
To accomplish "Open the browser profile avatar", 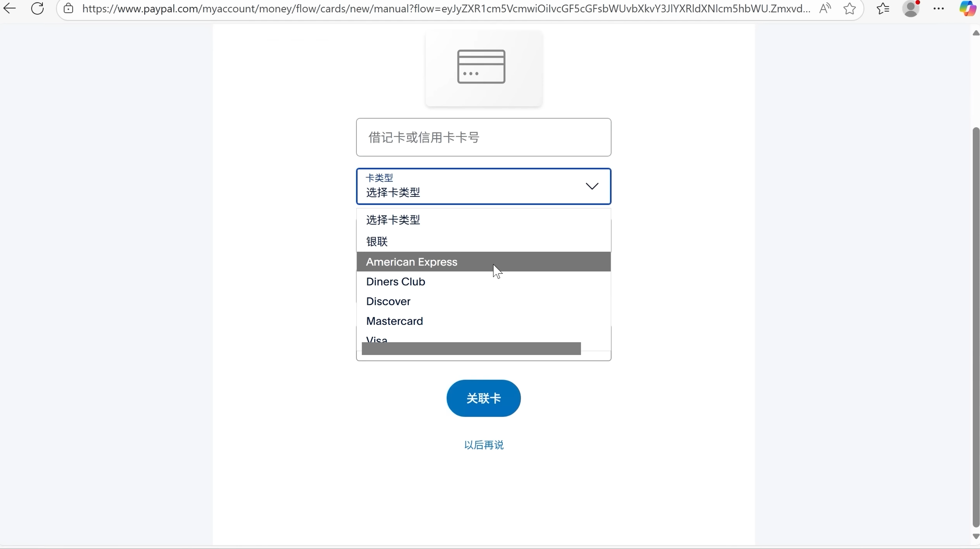I will tap(911, 8).
